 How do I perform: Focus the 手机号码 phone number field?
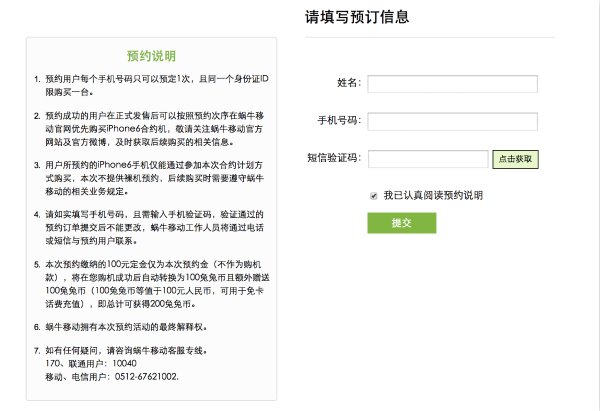453,121
